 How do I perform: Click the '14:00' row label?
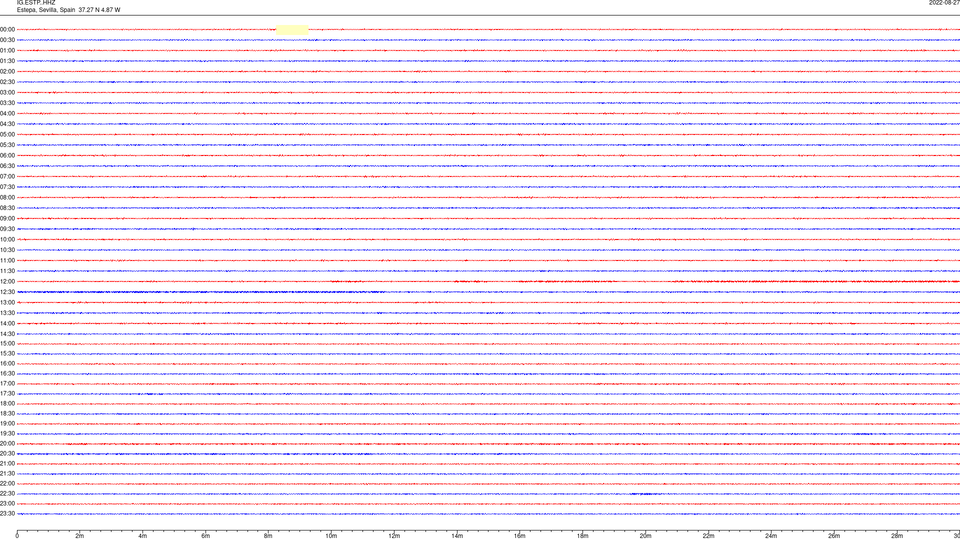[7, 324]
